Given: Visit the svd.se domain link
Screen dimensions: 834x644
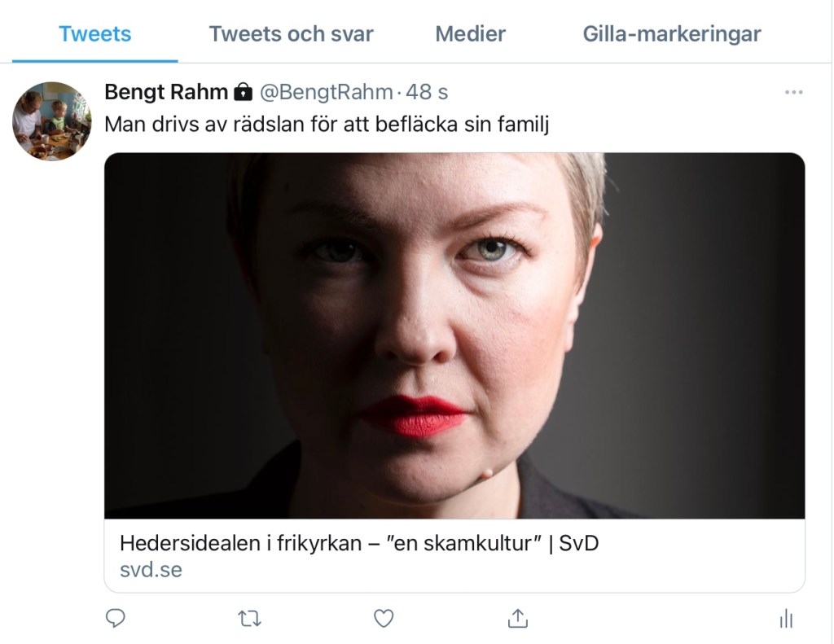Looking at the screenshot, I should (151, 570).
